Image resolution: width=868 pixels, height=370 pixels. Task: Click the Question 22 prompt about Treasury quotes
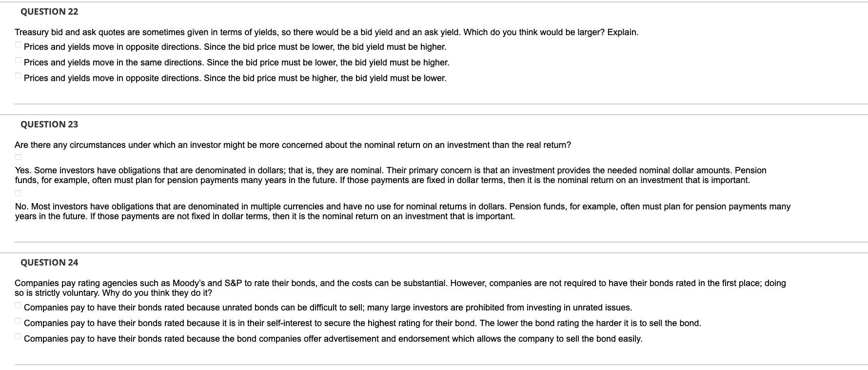(327, 33)
